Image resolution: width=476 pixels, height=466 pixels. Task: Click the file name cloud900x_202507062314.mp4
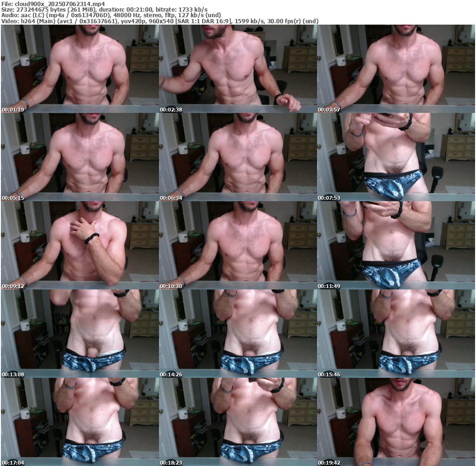(x=60, y=4)
